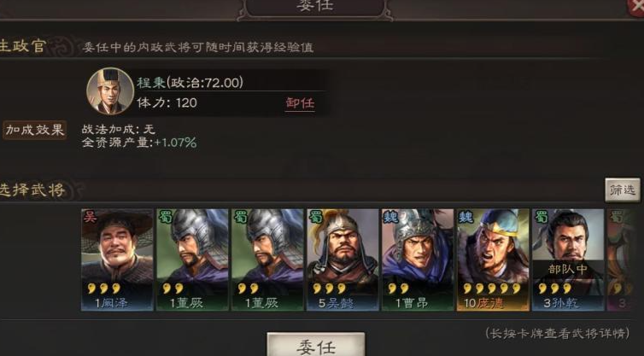
Task: Click the three-star rating on 阚泽 card
Action: pyautogui.click(x=104, y=289)
